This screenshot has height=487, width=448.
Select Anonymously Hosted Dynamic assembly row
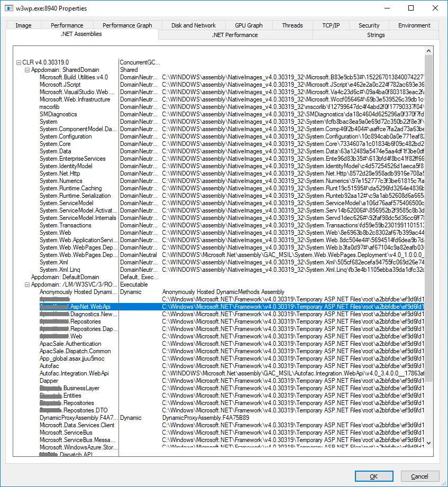(78, 292)
